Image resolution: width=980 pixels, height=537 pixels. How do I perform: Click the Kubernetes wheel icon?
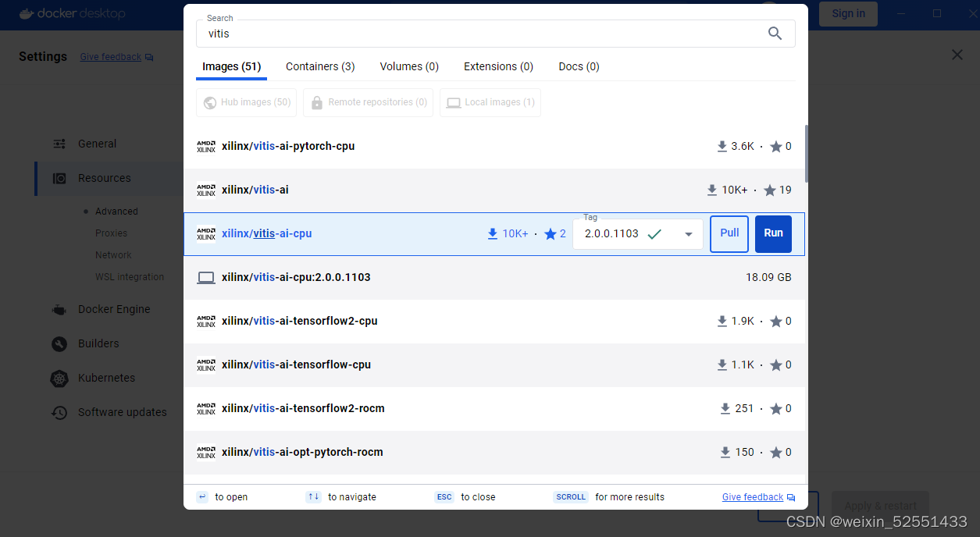click(59, 379)
